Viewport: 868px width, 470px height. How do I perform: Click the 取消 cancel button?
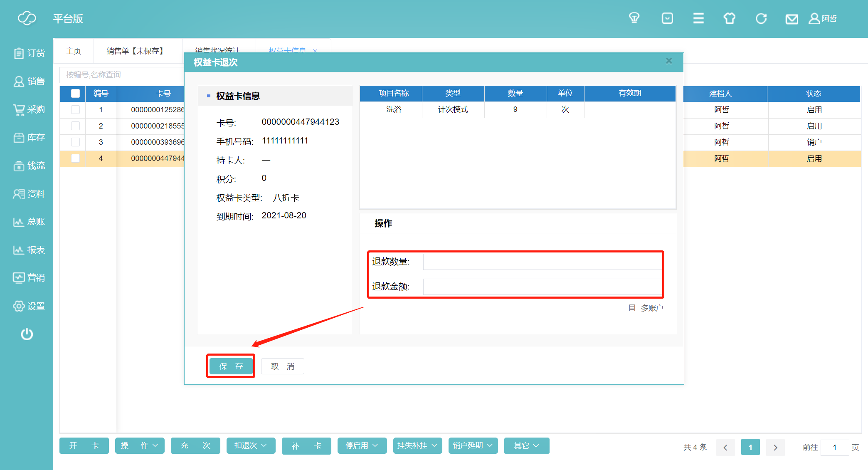coord(283,366)
